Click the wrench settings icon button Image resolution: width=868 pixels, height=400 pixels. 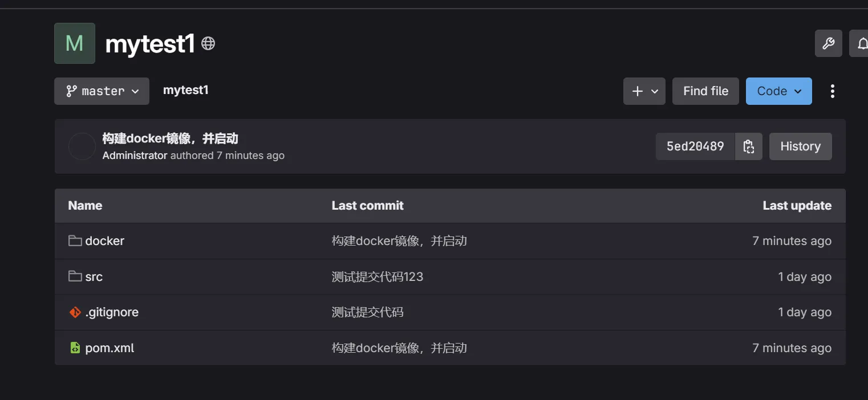(828, 43)
